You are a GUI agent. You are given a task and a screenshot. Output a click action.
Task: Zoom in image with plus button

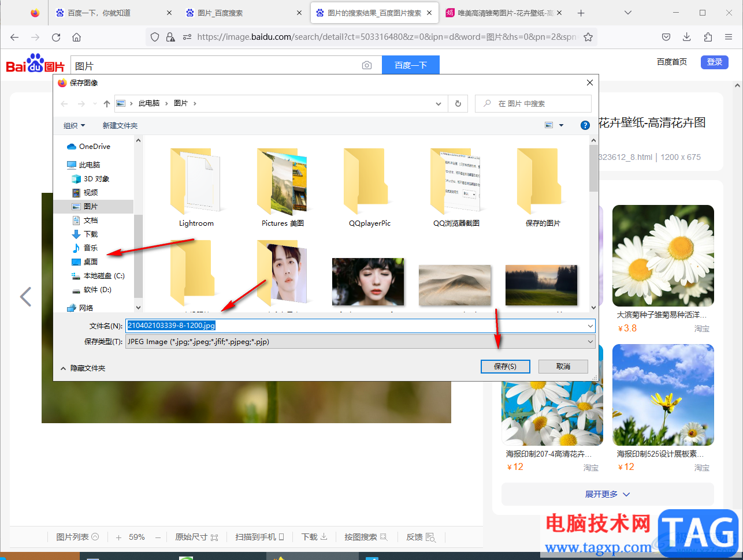coord(118,537)
